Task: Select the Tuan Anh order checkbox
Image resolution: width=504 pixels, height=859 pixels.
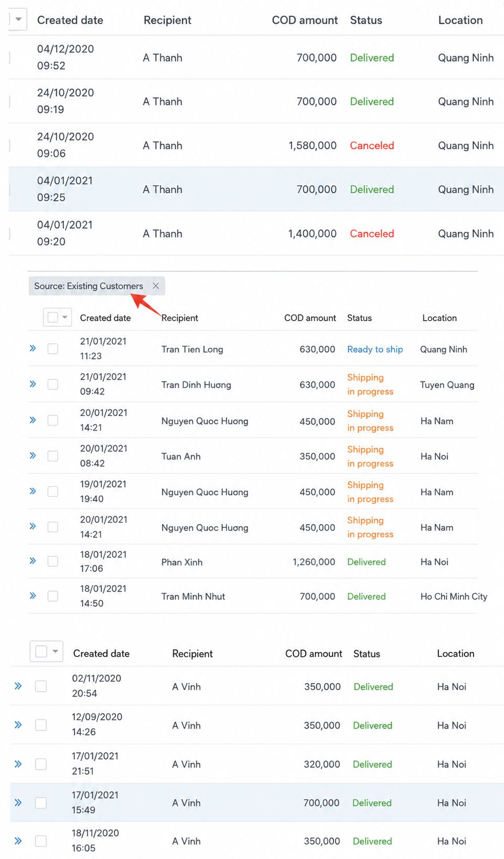Action: pyautogui.click(x=53, y=456)
